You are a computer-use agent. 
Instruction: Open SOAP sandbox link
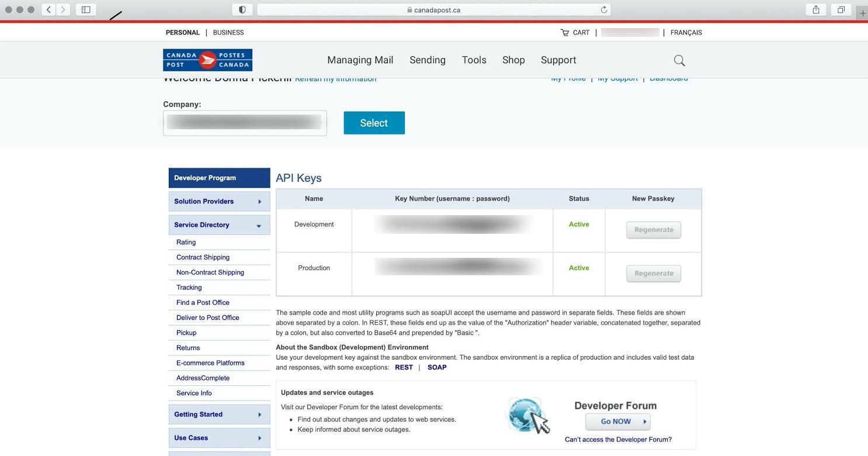pyautogui.click(x=437, y=368)
